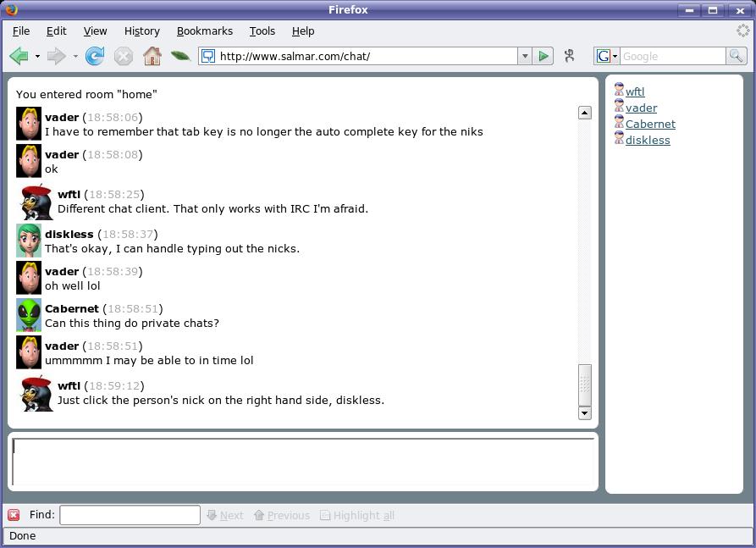756x548 pixels.
Task: Open the search engine selector dropdown
Action: point(607,56)
